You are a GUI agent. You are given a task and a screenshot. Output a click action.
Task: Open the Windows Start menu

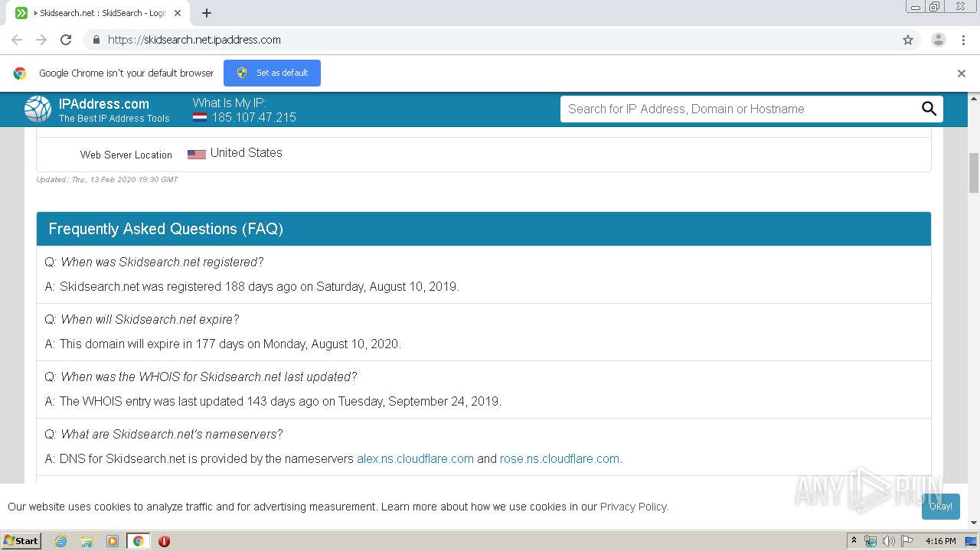[x=21, y=540]
